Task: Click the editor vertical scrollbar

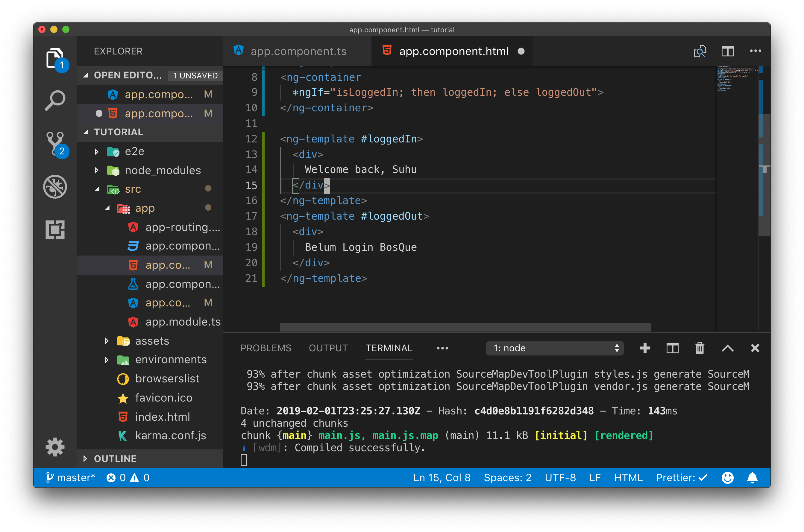Action: click(764, 175)
